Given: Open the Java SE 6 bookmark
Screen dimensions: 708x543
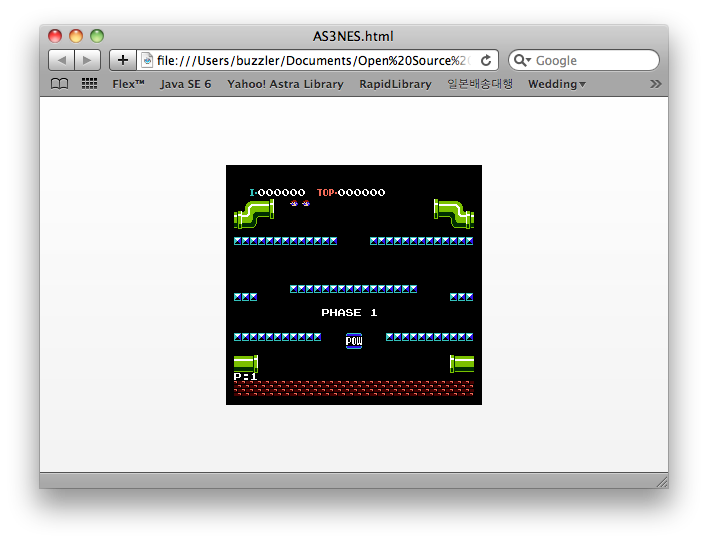Looking at the screenshot, I should (186, 84).
